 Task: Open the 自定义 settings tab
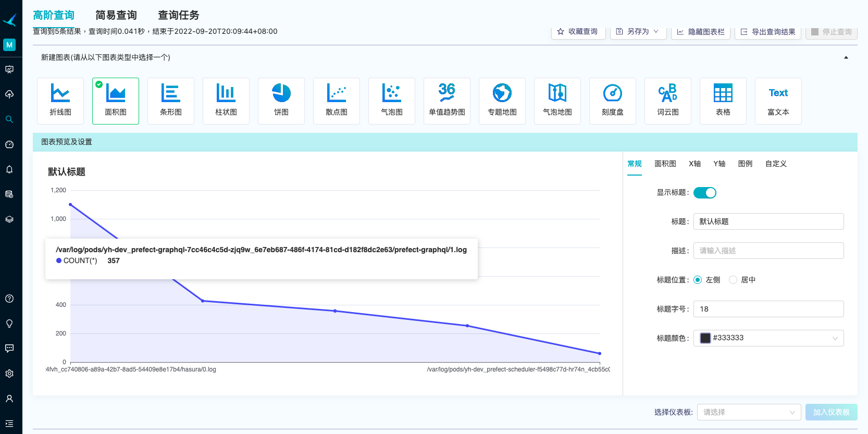tap(776, 164)
